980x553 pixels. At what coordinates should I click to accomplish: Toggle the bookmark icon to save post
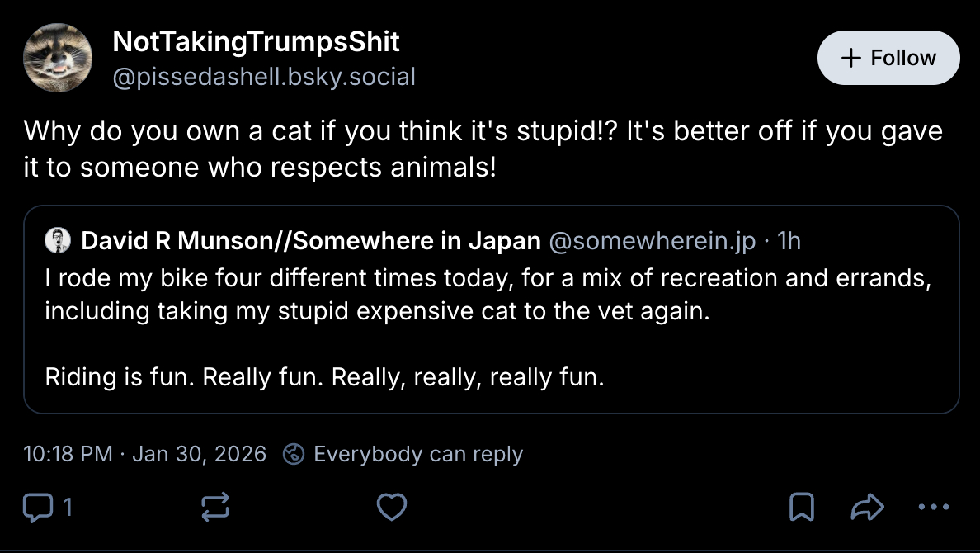[802, 507]
